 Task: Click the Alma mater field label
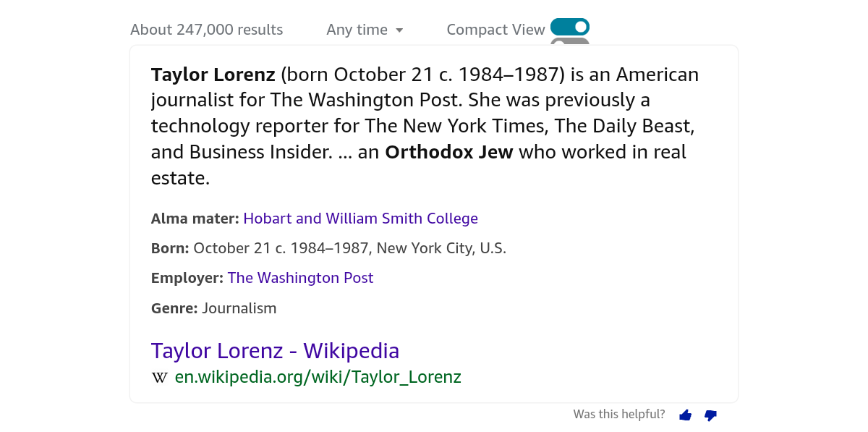[x=195, y=219]
